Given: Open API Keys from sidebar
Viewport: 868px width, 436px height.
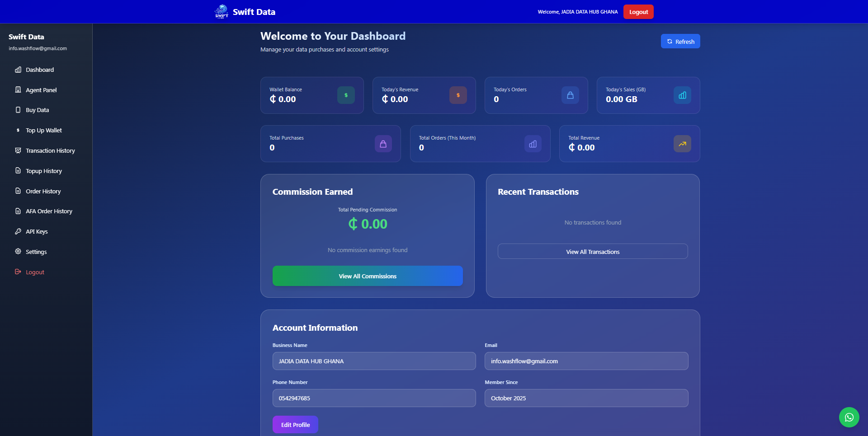Looking at the screenshot, I should pos(36,232).
